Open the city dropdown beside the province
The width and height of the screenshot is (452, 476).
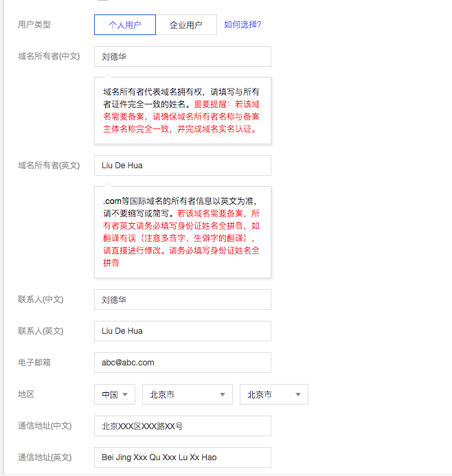coord(274,394)
